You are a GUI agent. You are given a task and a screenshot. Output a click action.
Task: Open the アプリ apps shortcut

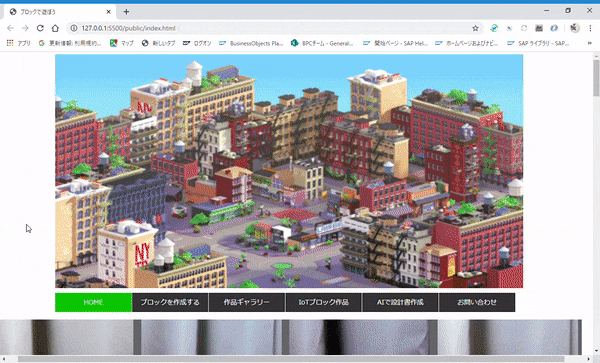pyautogui.click(x=18, y=43)
